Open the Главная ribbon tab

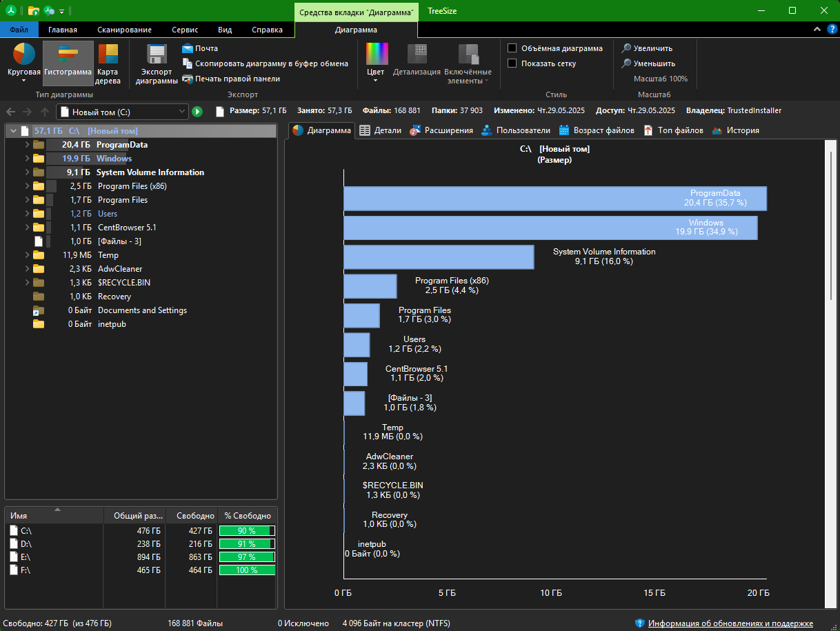63,30
